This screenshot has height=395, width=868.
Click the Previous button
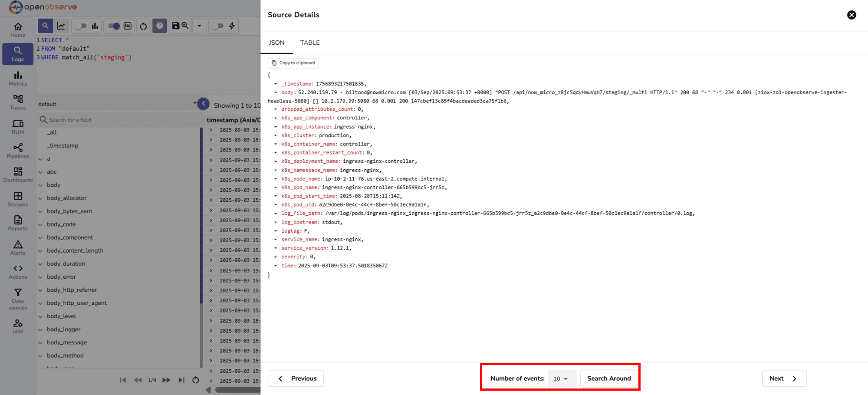tap(296, 379)
